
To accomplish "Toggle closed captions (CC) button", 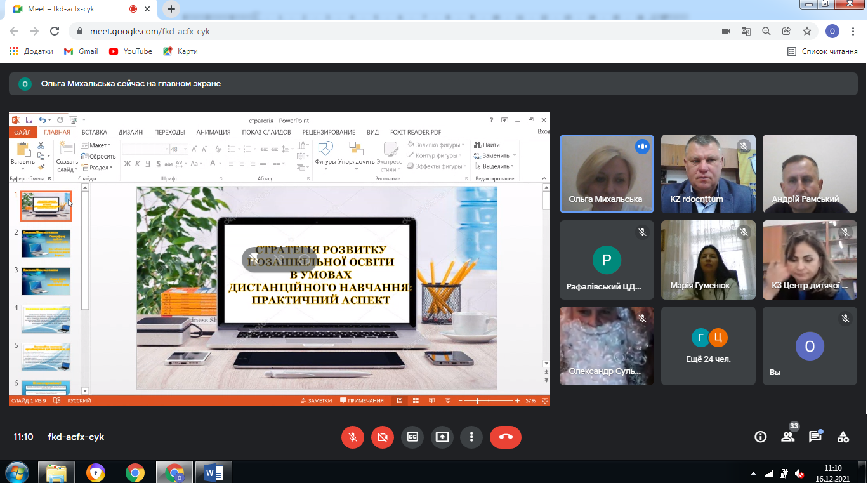I will [412, 437].
